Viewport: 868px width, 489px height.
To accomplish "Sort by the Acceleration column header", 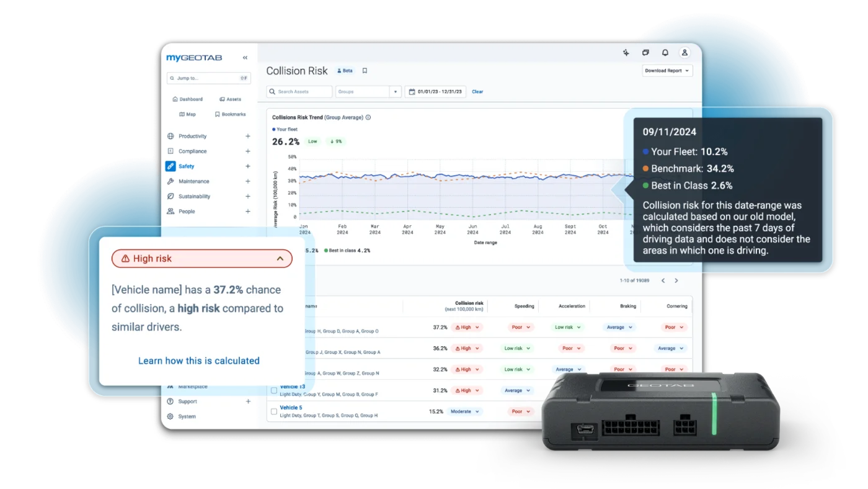I will (x=572, y=306).
